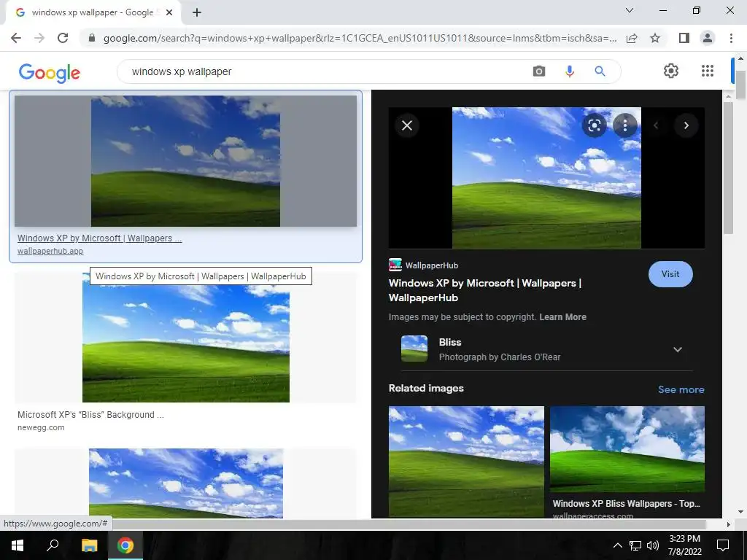Open the Windows notification center

(723, 545)
